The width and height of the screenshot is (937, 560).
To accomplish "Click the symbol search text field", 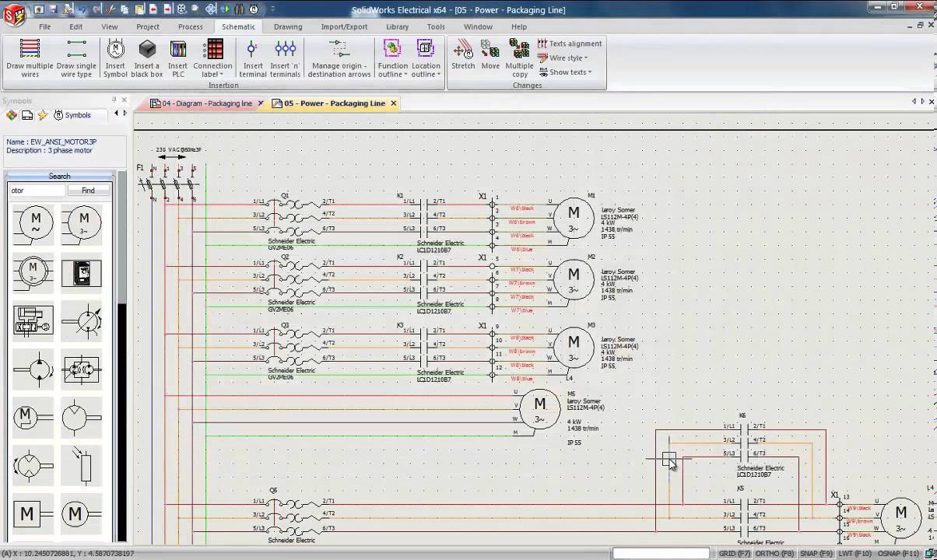I will point(37,191).
